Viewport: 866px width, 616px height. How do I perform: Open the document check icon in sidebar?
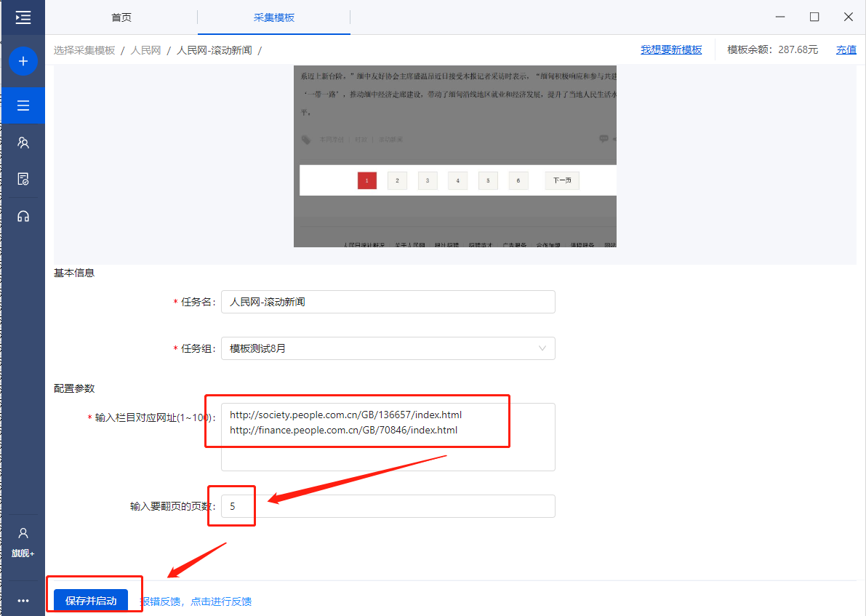click(23, 179)
